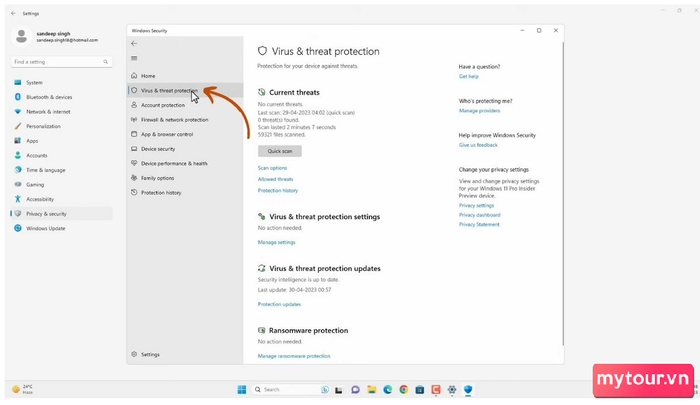700x405 pixels.
Task: Open the hamburger menu in Windows Security
Action: click(x=134, y=58)
